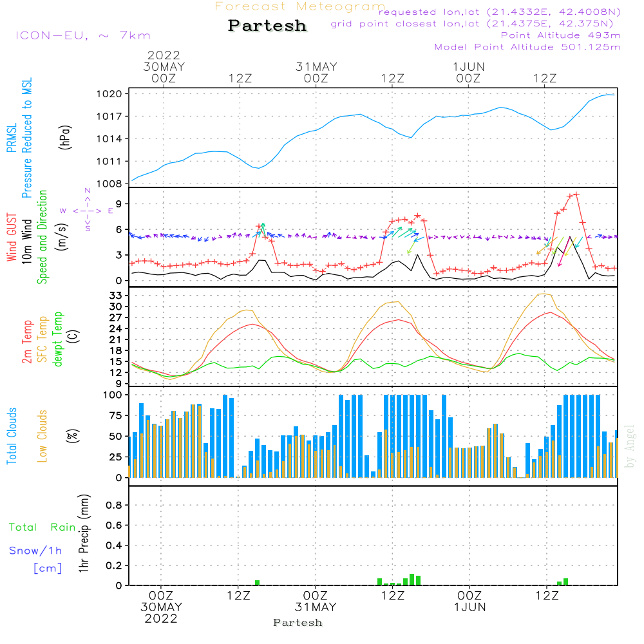This screenshot has height=644, width=644.
Task: Click the (C) temperature unit label
Action: [x=73, y=336]
